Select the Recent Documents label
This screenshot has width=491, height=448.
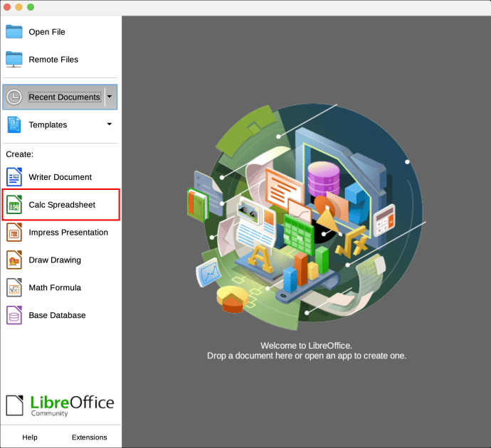65,97
